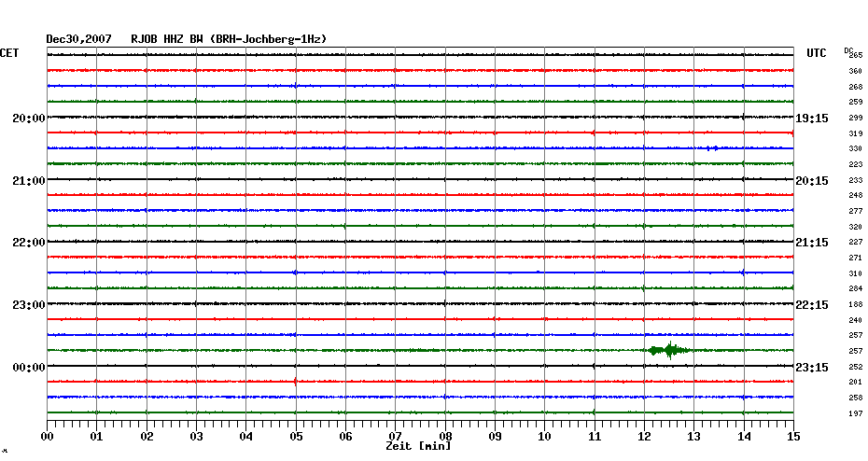Click the DC value 201

coord(856,382)
